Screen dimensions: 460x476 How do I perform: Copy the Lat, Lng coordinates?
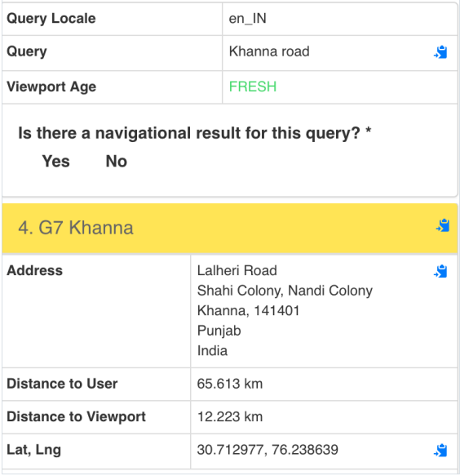click(440, 450)
